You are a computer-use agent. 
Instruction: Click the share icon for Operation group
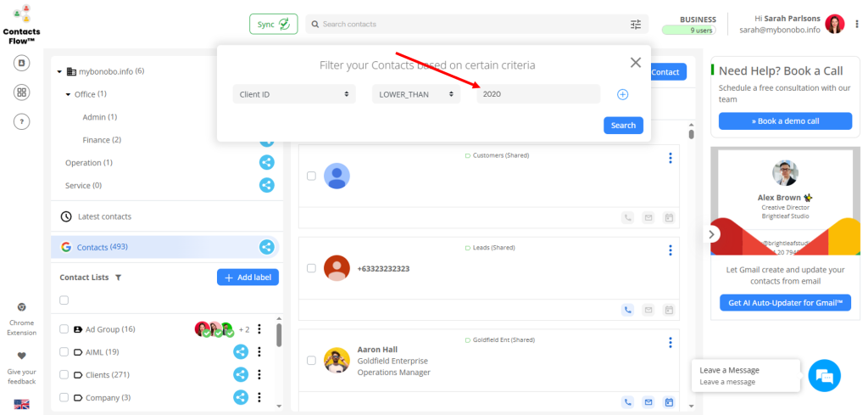pyautogui.click(x=266, y=162)
